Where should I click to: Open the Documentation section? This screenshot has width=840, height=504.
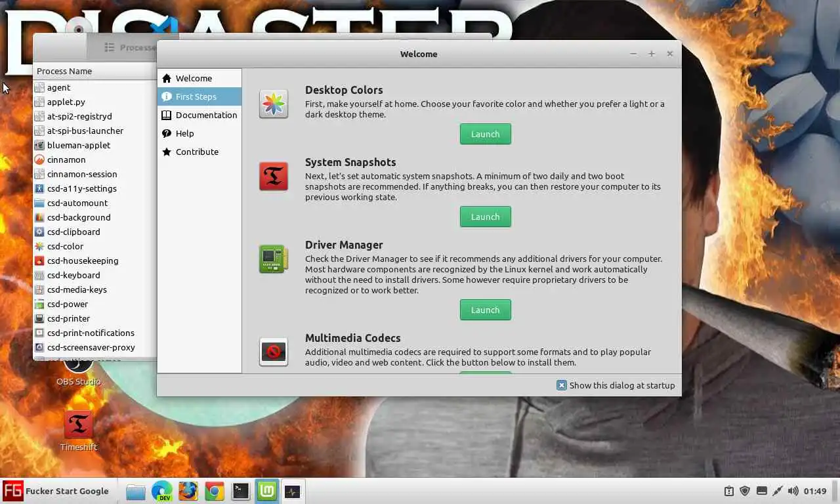199,115
